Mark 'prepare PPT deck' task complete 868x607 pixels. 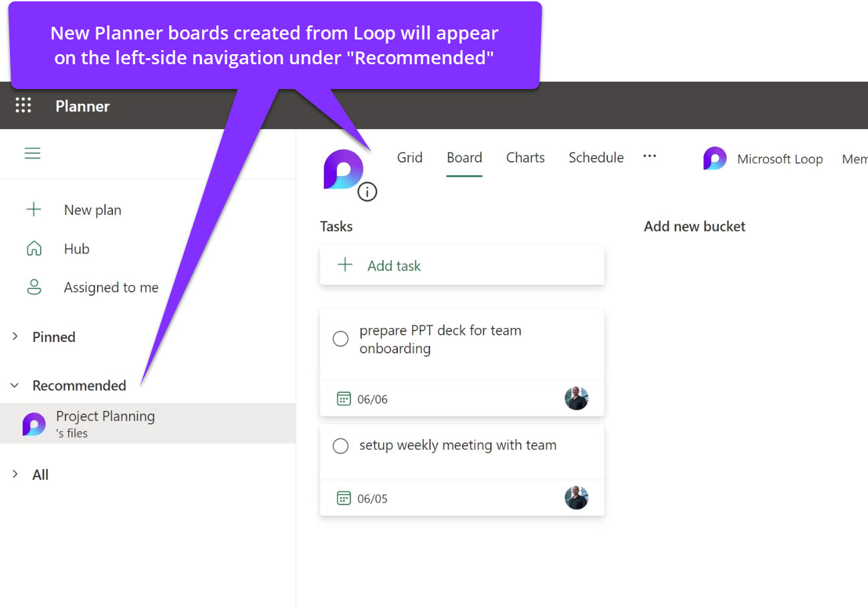click(x=340, y=339)
